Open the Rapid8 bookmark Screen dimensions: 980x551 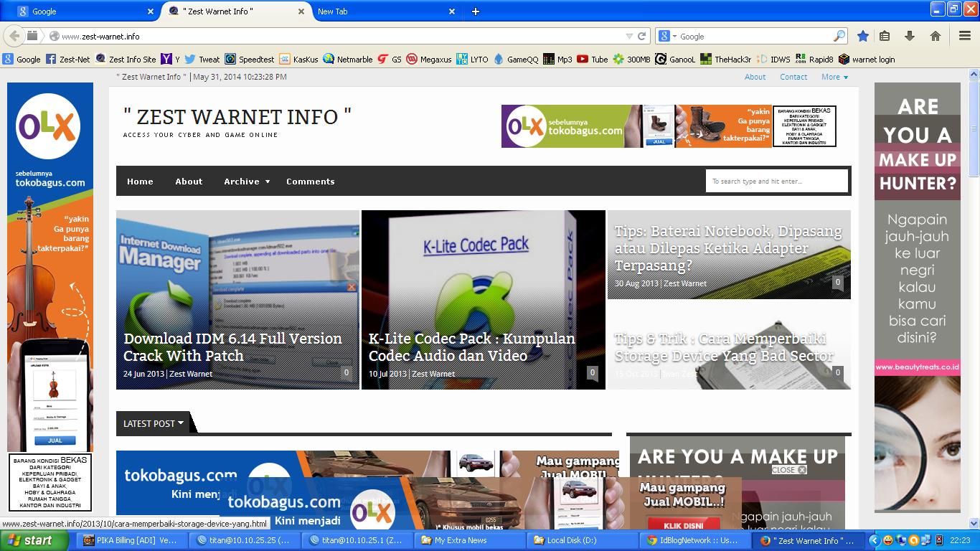tap(814, 60)
